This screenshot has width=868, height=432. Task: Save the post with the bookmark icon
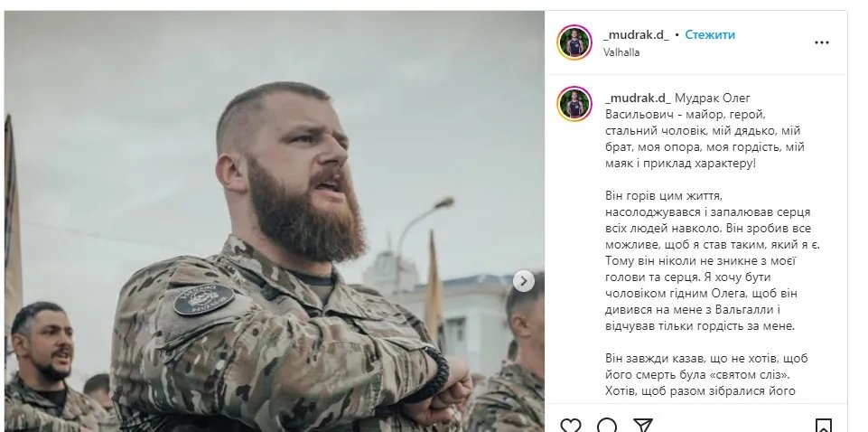pyautogui.click(x=824, y=426)
